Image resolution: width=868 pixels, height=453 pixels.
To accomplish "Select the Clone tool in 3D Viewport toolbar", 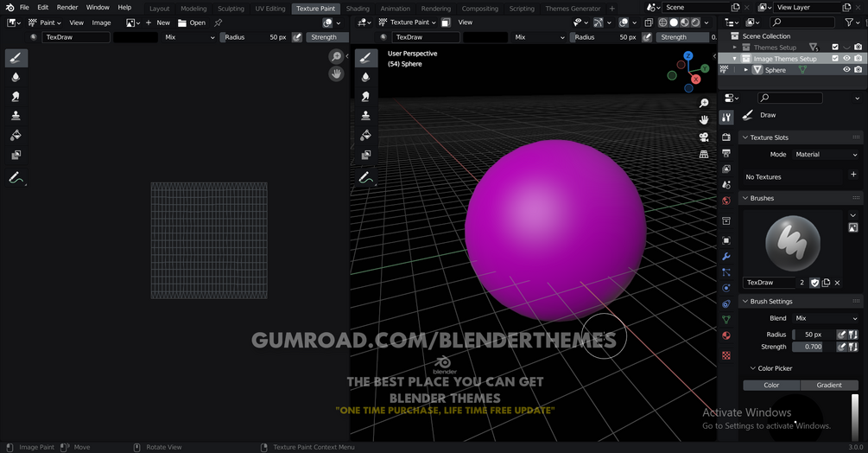I will (x=366, y=116).
